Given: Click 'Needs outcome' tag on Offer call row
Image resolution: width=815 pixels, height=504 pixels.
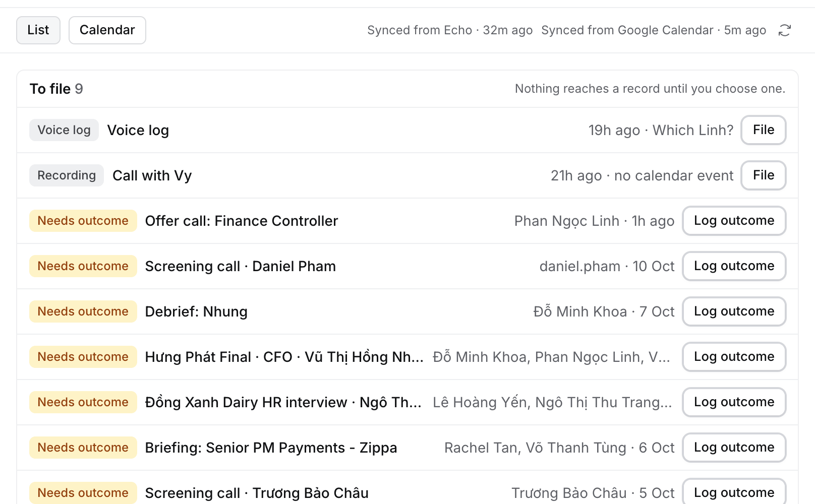Looking at the screenshot, I should point(83,221).
